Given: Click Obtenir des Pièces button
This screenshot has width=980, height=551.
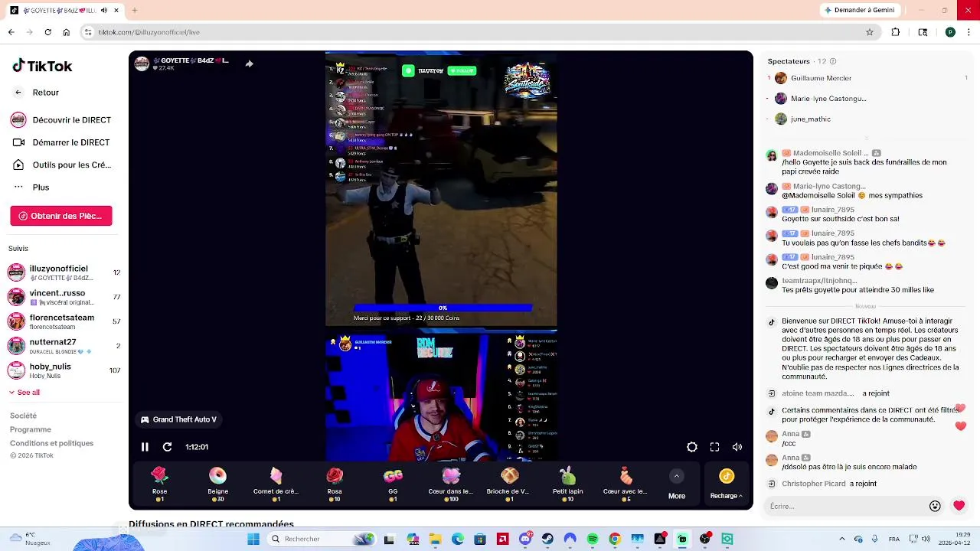Looking at the screenshot, I should (61, 216).
